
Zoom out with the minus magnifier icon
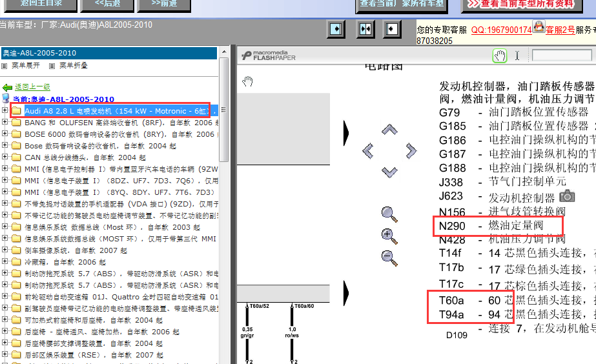389,258
